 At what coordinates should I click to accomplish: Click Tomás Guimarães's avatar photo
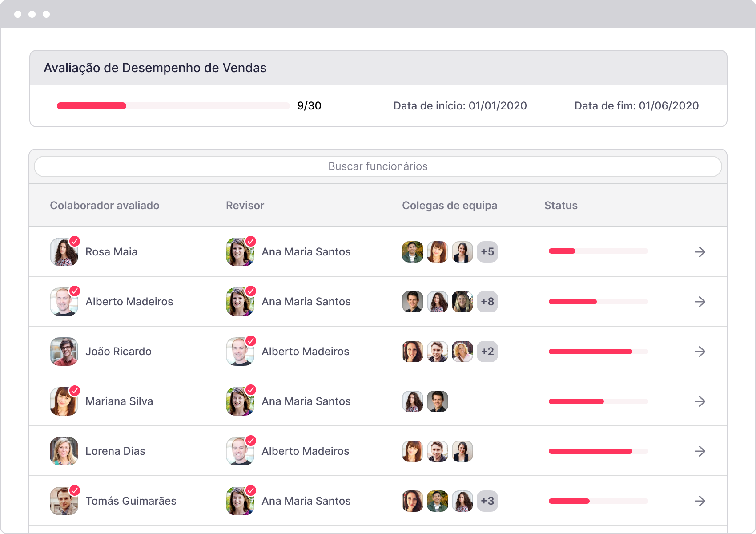point(64,501)
